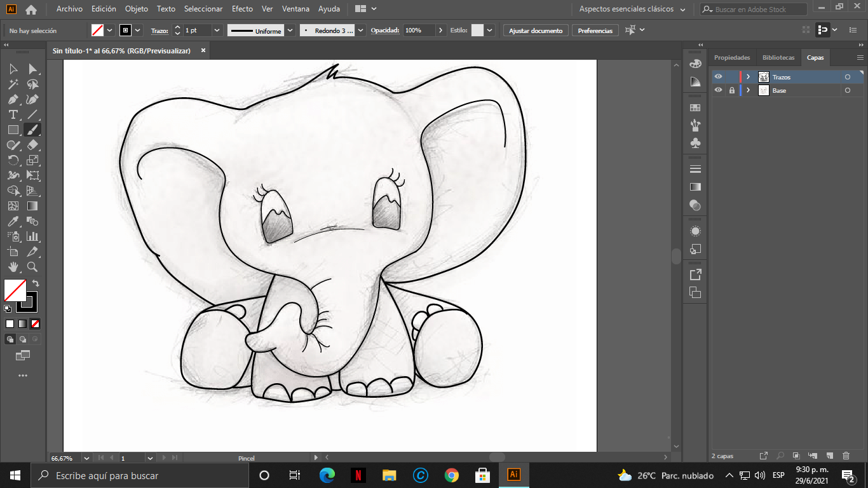Click the delete layer trash icon
This screenshot has width=868, height=488.
(x=846, y=456)
